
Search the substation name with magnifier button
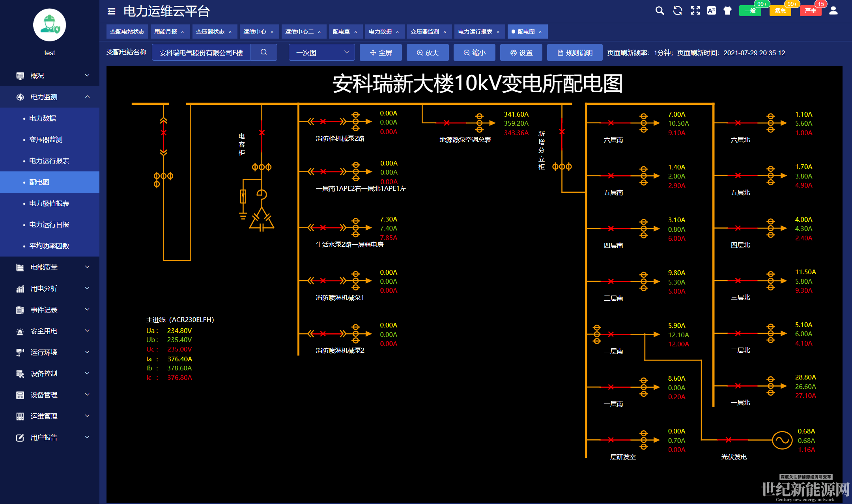[264, 52]
